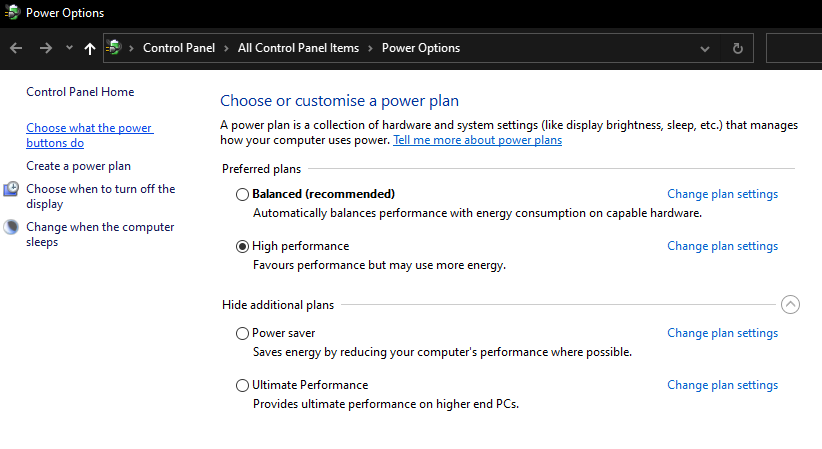Open Change plan settings for High performance
Viewport: 822px width, 449px height.
pos(722,246)
